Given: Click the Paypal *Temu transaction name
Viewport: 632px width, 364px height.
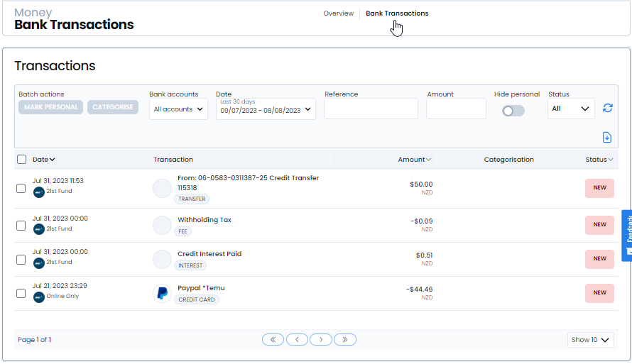Looking at the screenshot, I should [201, 288].
